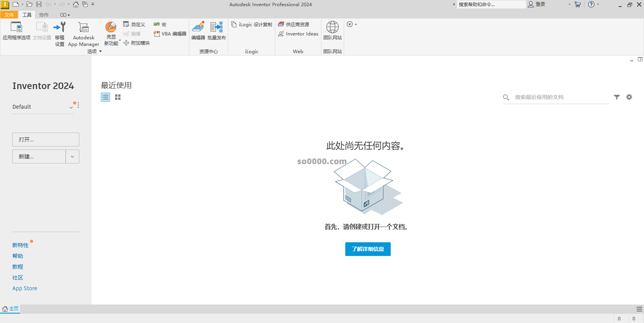The width and height of the screenshot is (644, 323).
Task: Click the Open (打开...) button
Action: 46,140
